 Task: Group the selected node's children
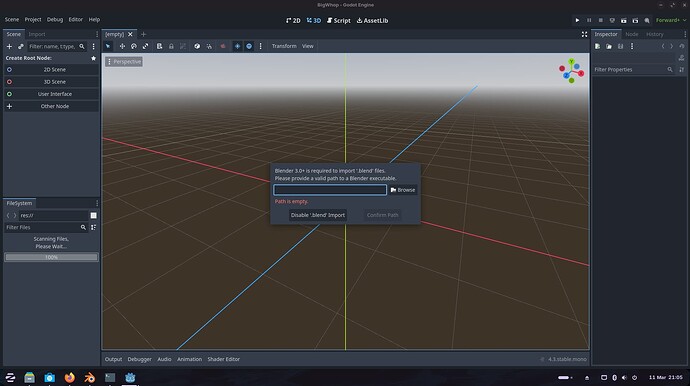point(183,46)
